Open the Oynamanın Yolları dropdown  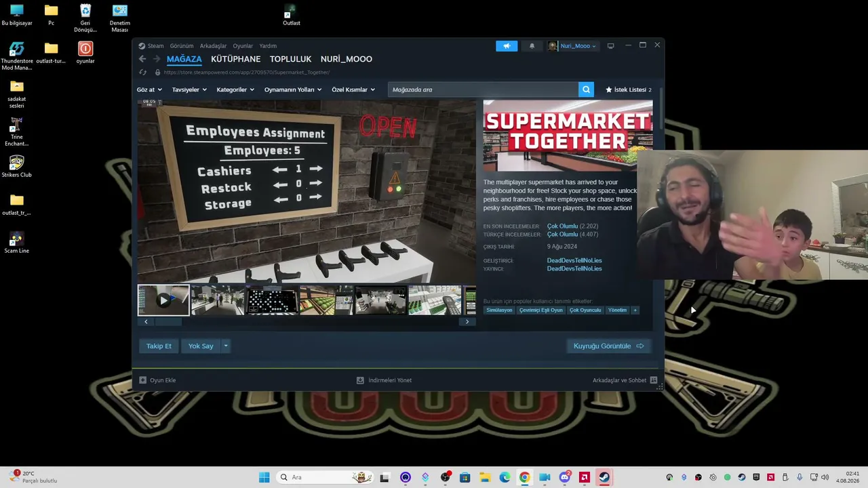293,89
